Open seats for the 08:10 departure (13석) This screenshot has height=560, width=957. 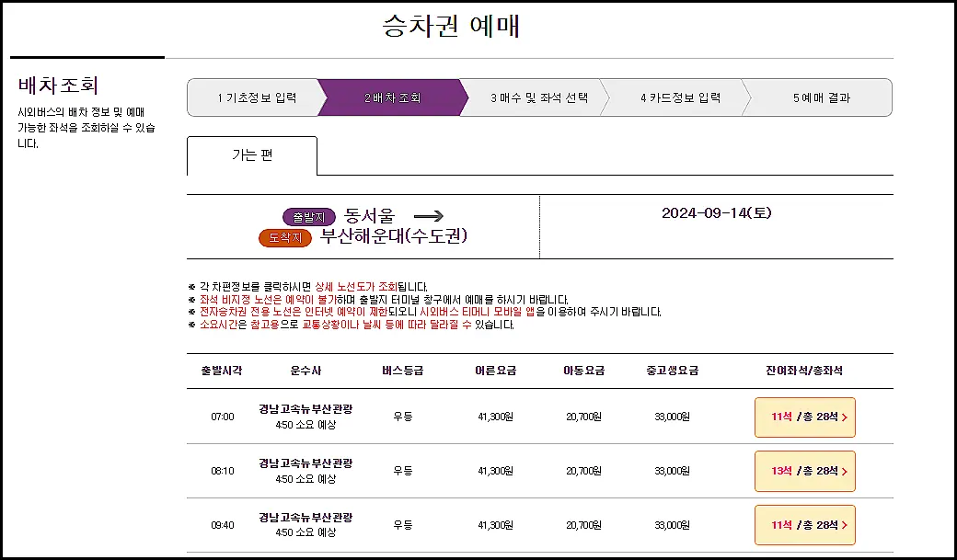tap(804, 471)
